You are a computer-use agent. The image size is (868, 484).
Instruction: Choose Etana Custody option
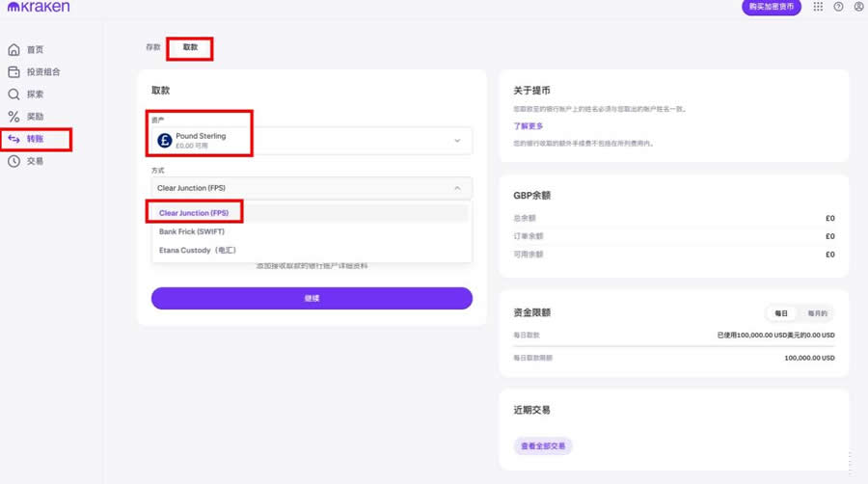pyautogui.click(x=198, y=251)
